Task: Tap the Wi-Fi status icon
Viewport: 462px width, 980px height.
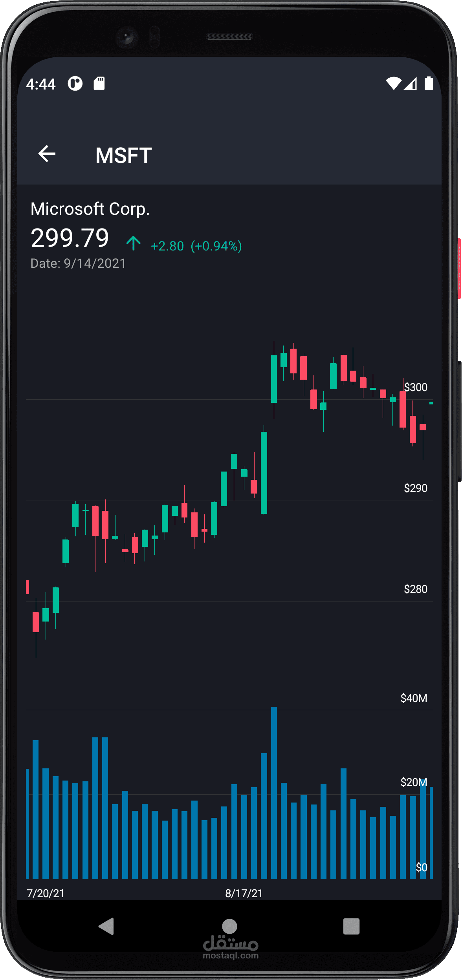Action: (x=393, y=83)
